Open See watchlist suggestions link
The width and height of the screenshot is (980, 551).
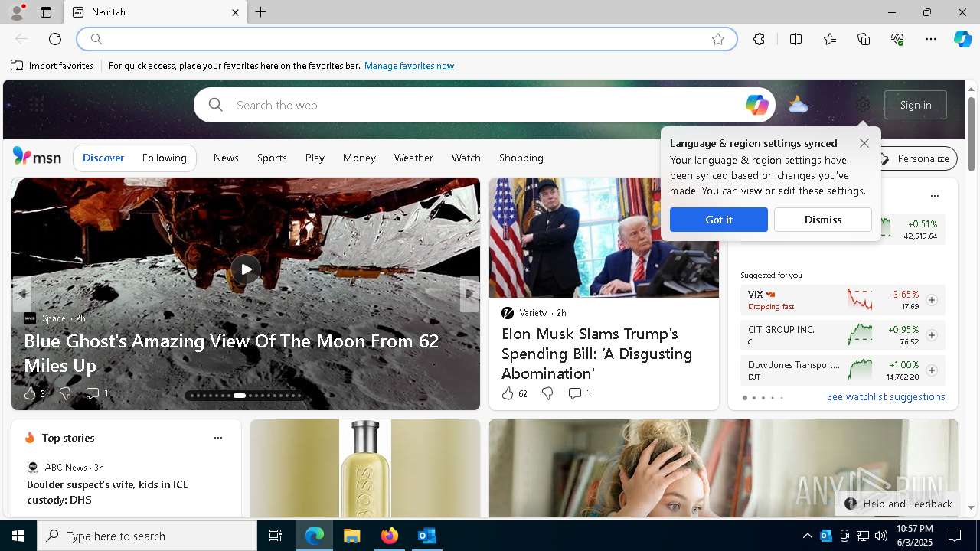(x=886, y=396)
